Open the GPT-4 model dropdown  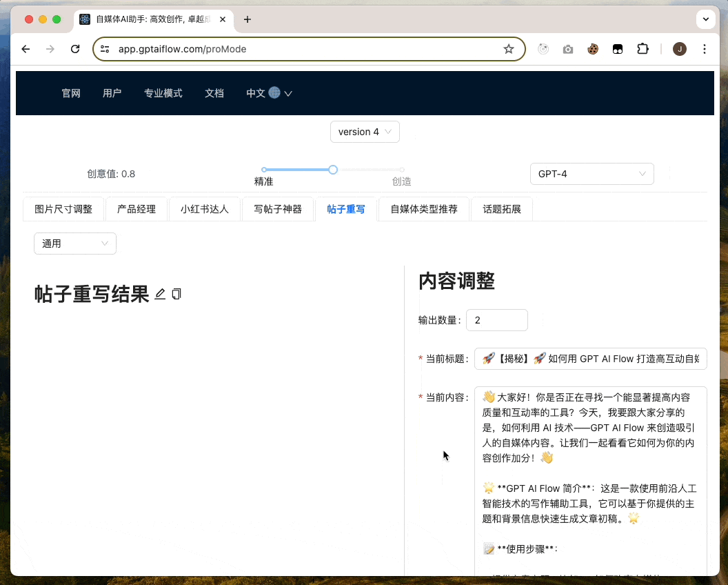pyautogui.click(x=592, y=174)
